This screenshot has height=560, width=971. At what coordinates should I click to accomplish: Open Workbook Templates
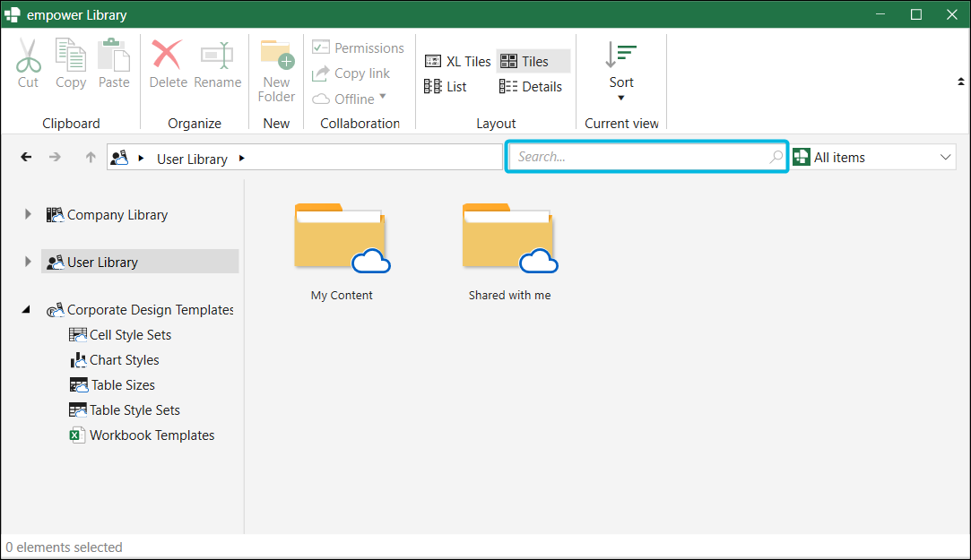click(x=152, y=435)
